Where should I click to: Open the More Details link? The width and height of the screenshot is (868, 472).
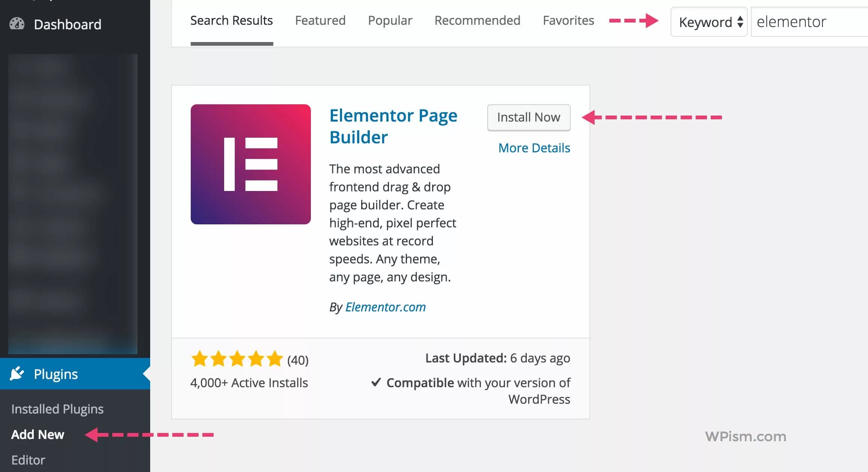coord(534,148)
